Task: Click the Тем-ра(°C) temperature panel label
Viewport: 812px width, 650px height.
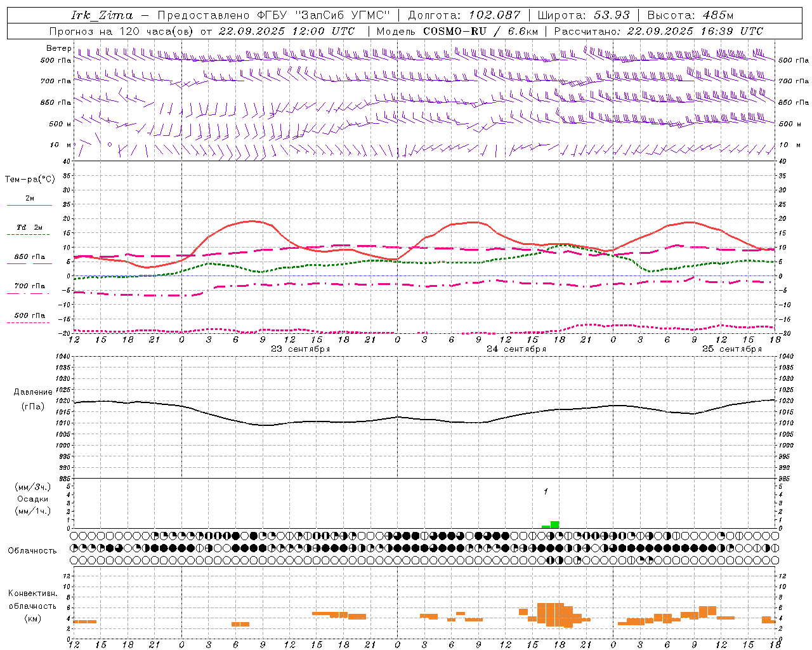Action: click(30, 180)
